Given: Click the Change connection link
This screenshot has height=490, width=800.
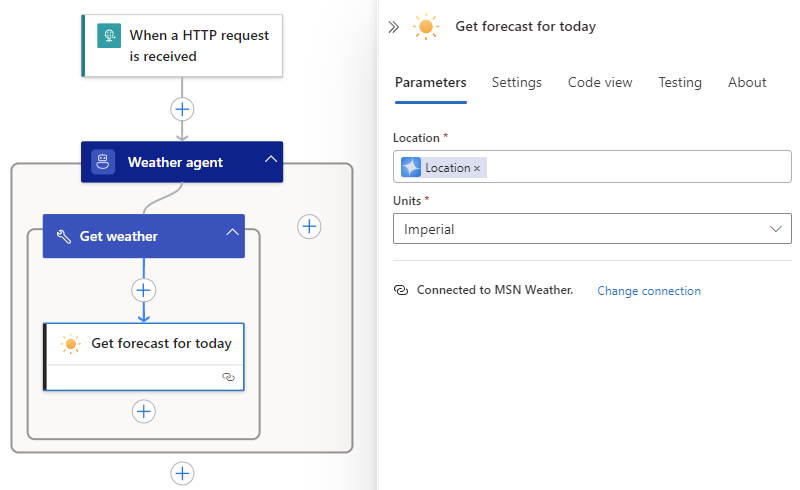Looking at the screenshot, I should coord(649,291).
